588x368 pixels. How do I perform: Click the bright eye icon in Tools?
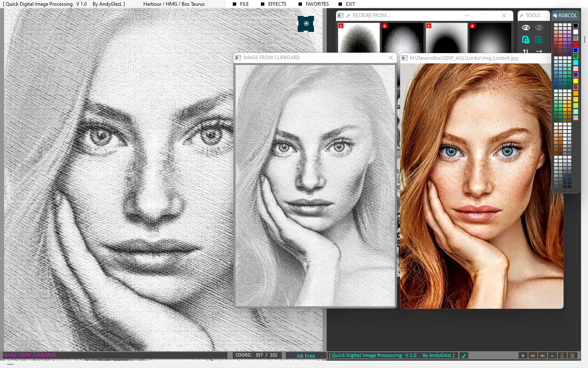coord(526,28)
